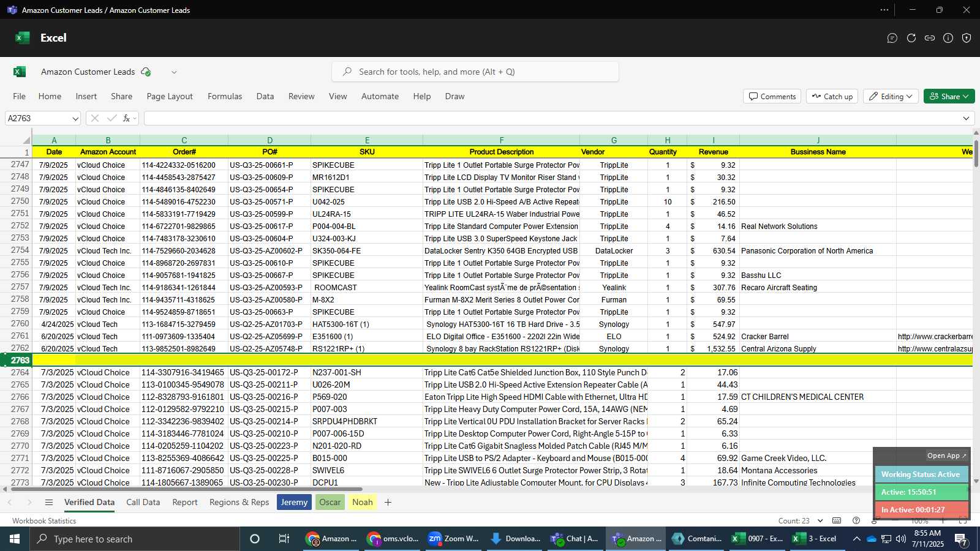Click the Excel logo beside the document title
The image size is (980, 551).
(20, 72)
